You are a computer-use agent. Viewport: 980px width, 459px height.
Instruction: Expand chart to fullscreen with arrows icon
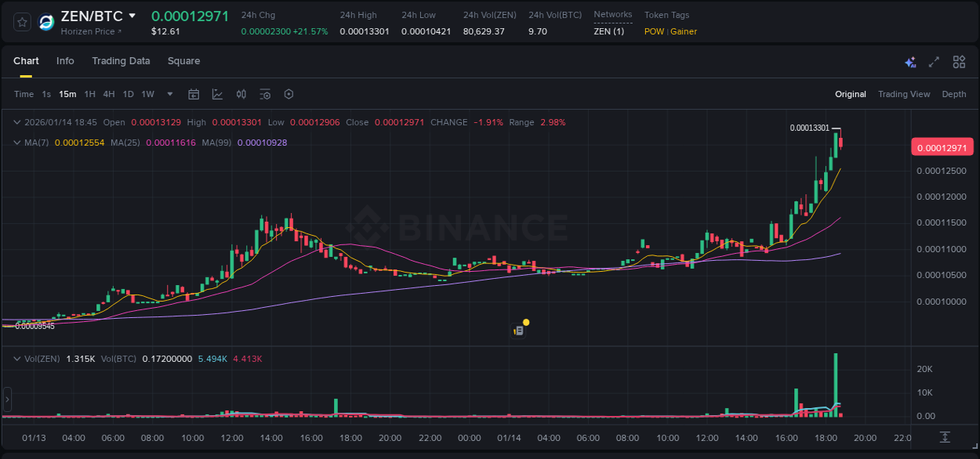click(934, 61)
